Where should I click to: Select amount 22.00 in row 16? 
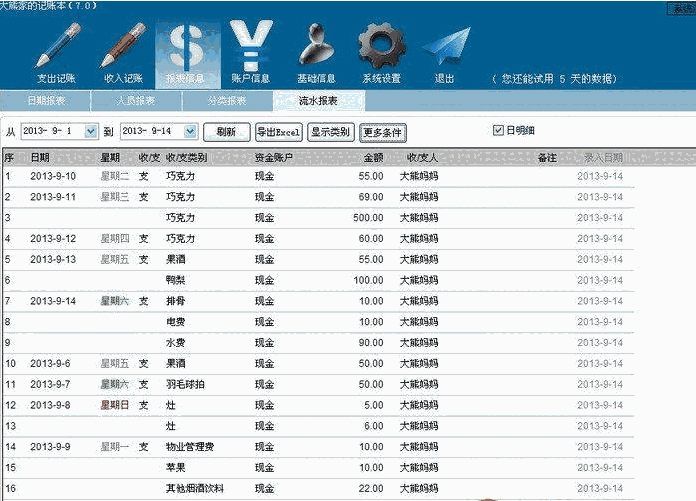coord(371,489)
